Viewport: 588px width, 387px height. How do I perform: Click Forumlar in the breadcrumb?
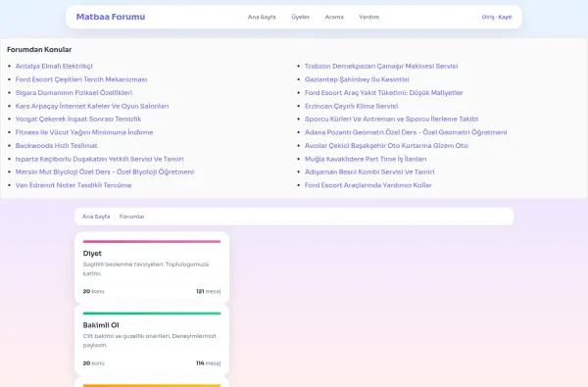131,217
